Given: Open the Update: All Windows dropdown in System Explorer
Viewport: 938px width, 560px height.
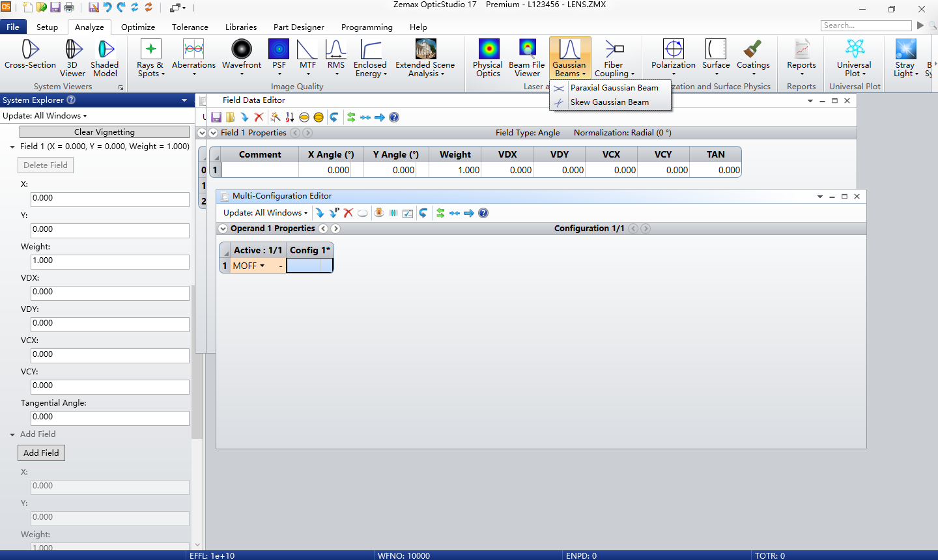Looking at the screenshot, I should (x=45, y=116).
